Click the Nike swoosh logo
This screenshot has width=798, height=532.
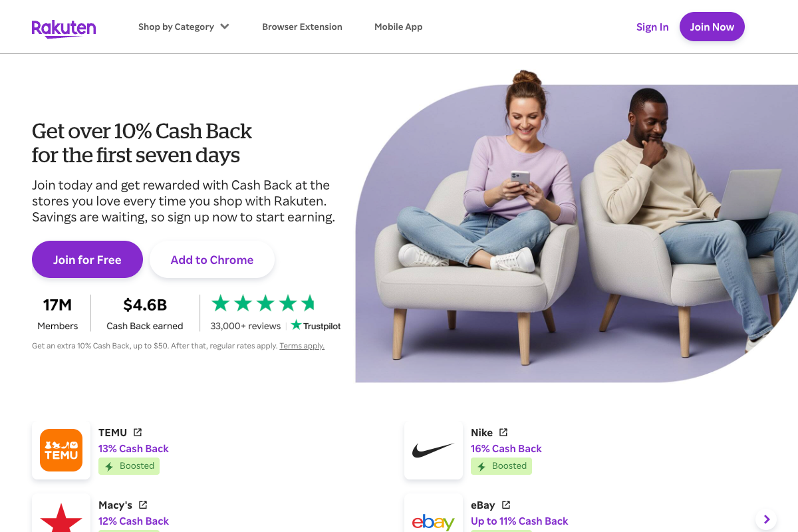click(434, 450)
